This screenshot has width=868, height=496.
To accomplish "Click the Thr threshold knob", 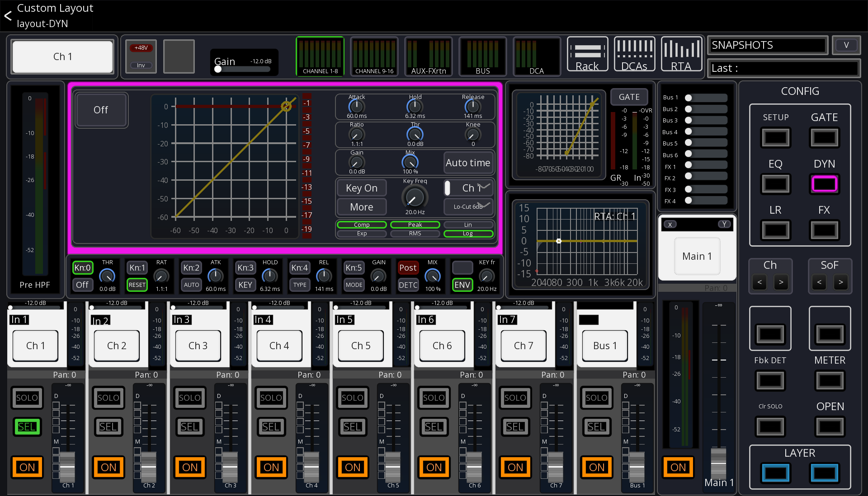I will click(415, 135).
